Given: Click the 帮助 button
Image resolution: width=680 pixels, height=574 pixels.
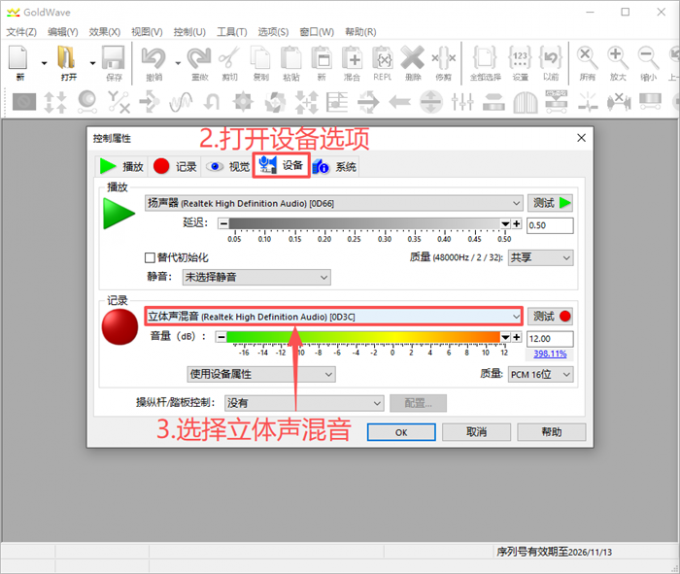Looking at the screenshot, I should coord(552,432).
